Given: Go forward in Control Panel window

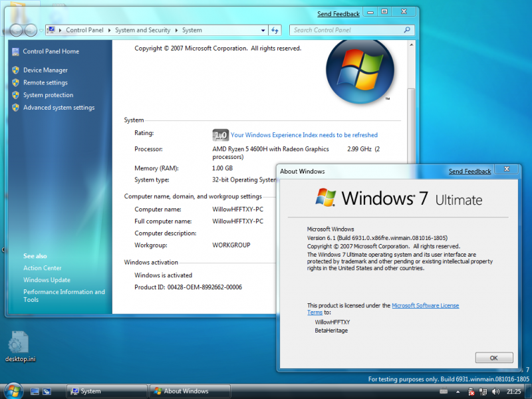Looking at the screenshot, I should 31,30.
